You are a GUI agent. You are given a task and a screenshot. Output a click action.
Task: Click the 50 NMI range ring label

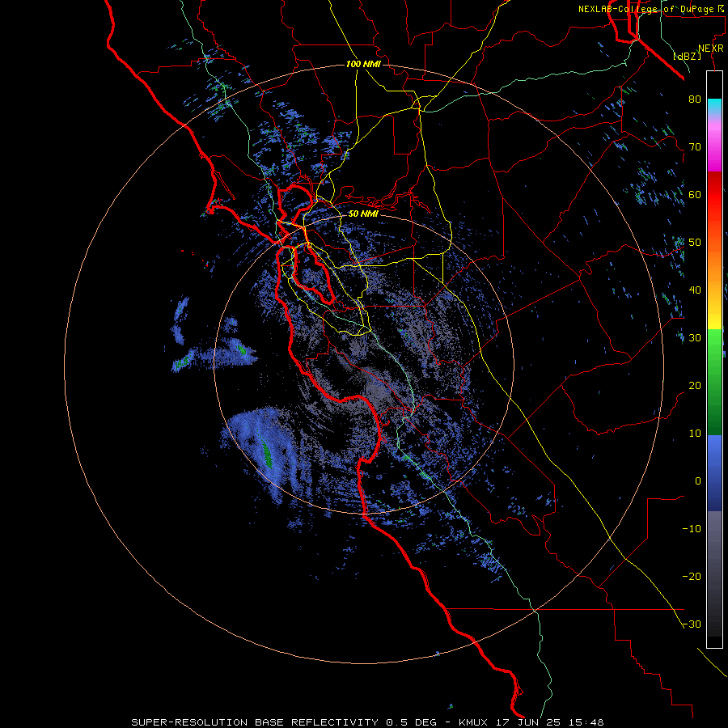tap(363, 214)
